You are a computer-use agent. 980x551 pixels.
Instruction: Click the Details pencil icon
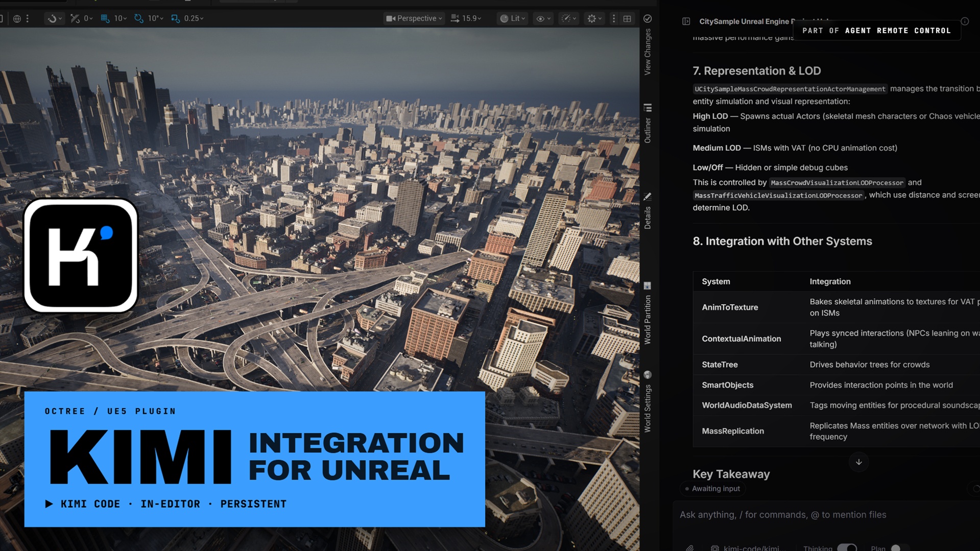point(648,197)
